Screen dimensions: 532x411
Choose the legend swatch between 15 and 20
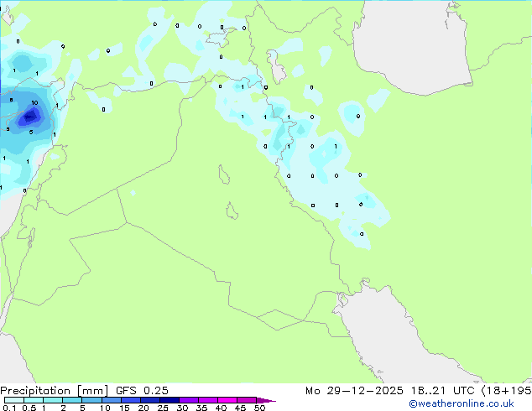click(x=131, y=400)
